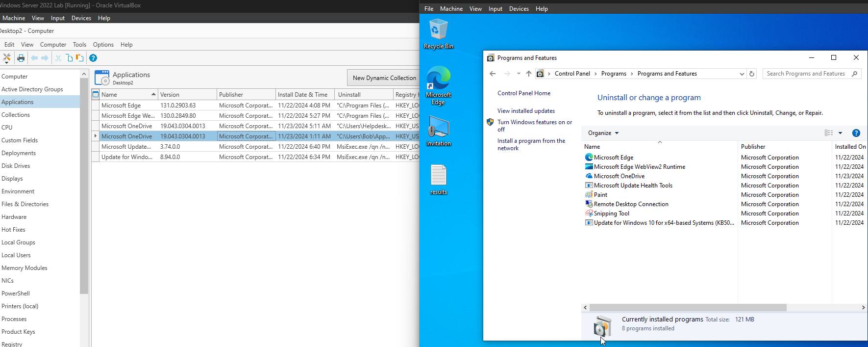Click the Print icon in Desktop2 toolbar
The width and height of the screenshot is (868, 347).
point(21,58)
